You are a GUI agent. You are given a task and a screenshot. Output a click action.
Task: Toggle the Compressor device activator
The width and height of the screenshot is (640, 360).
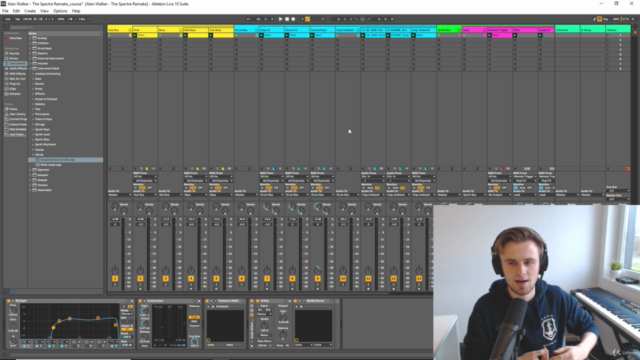point(140,301)
